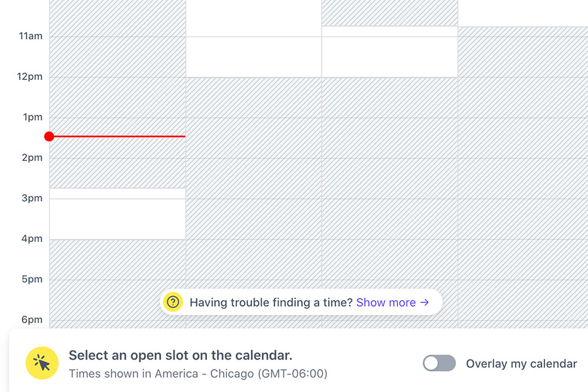
Task: Choose the open 11am slot in third column
Action: coord(389,57)
